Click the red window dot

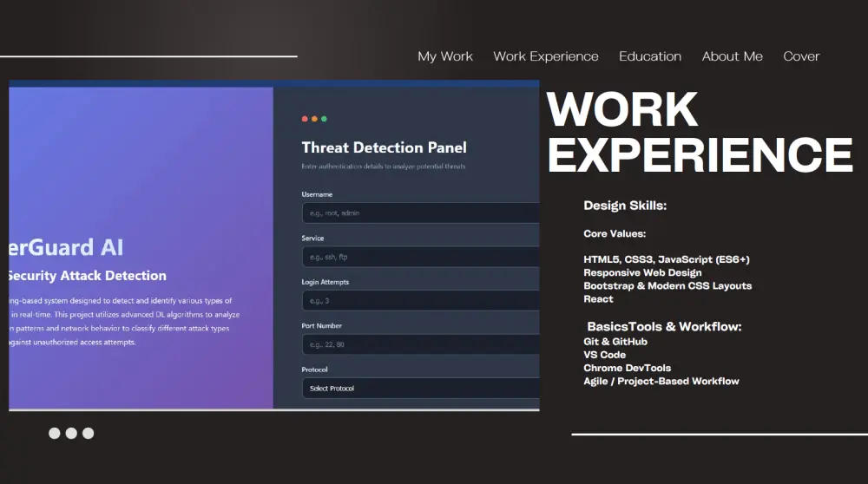[x=305, y=119]
